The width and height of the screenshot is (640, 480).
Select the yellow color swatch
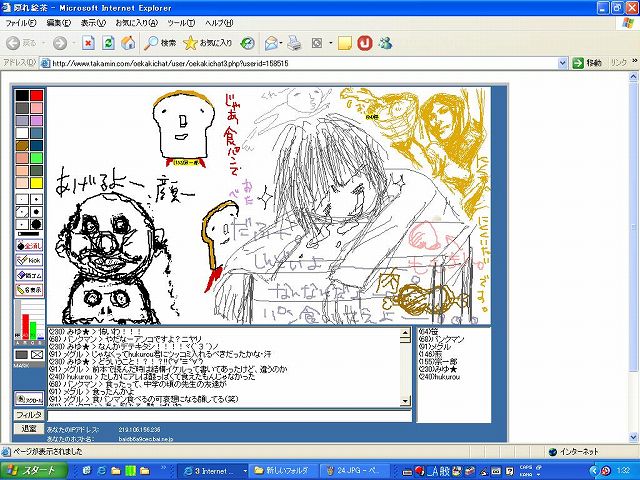coord(36,182)
